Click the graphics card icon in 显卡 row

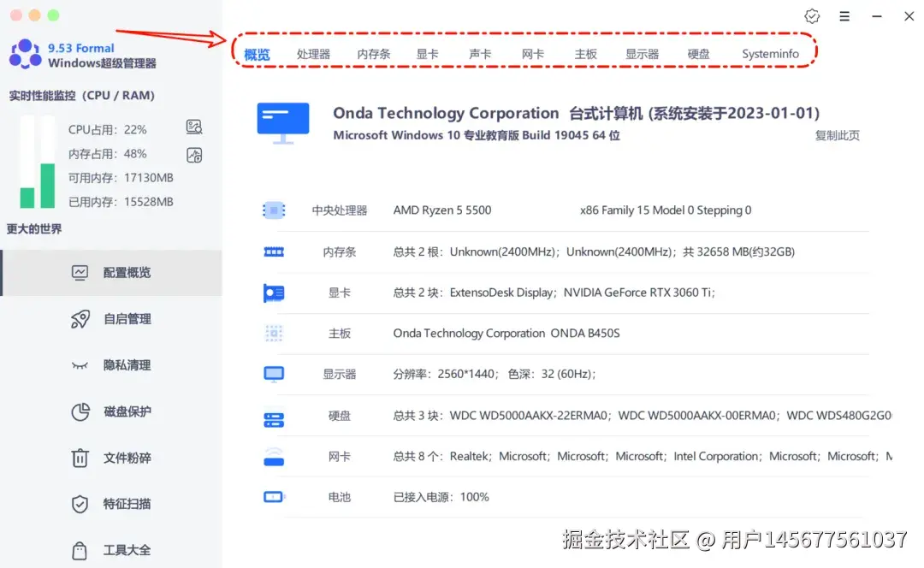pos(274,293)
